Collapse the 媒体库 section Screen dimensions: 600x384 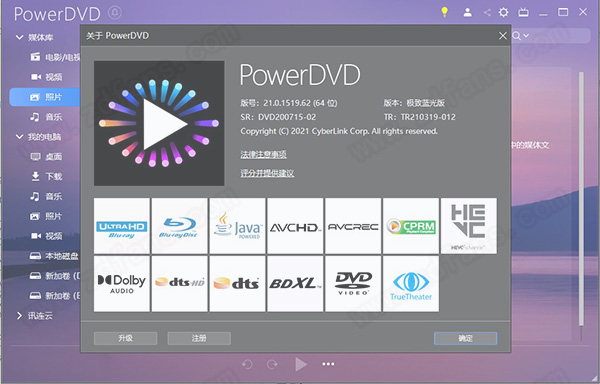pos(19,37)
